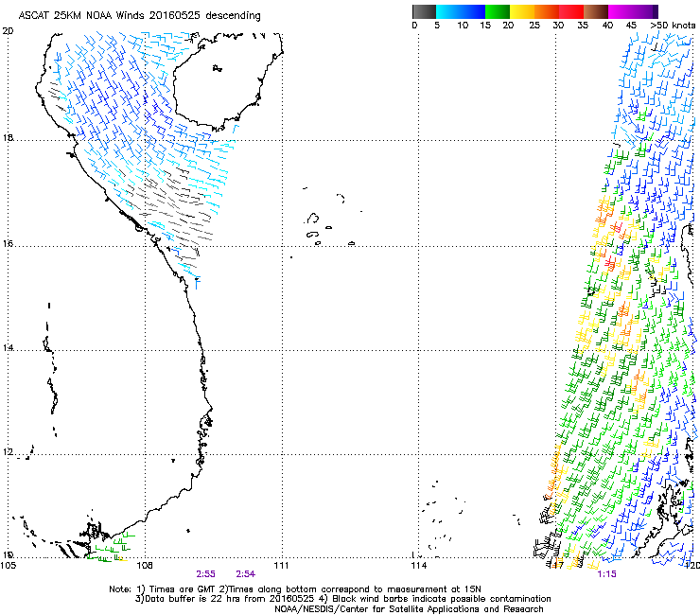Click the latitude label 12
This screenshot has height=615, width=700.
pos(8,452)
